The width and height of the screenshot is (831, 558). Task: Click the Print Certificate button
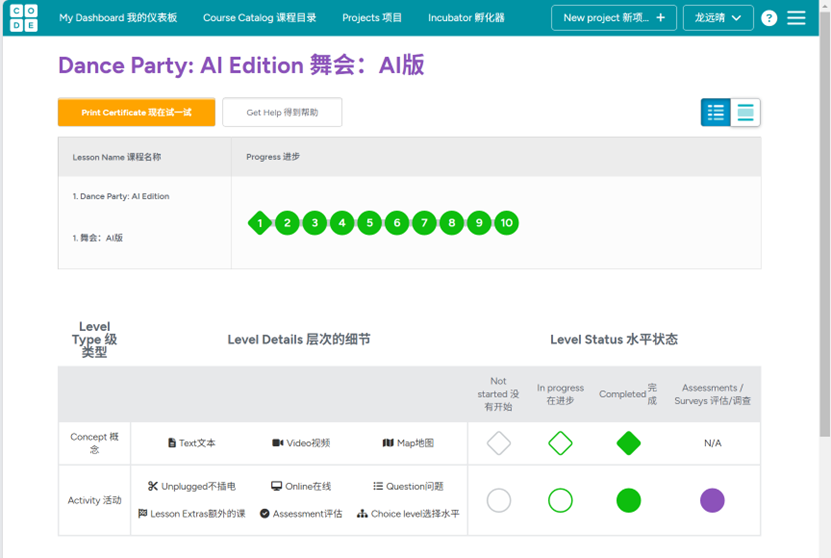pos(137,112)
